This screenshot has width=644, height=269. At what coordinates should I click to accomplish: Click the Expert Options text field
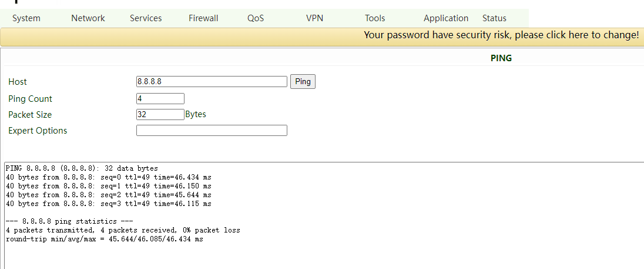(x=212, y=131)
